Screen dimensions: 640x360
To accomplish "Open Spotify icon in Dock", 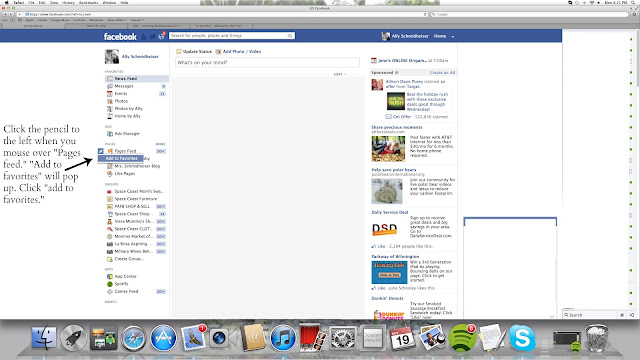I will click(462, 338).
